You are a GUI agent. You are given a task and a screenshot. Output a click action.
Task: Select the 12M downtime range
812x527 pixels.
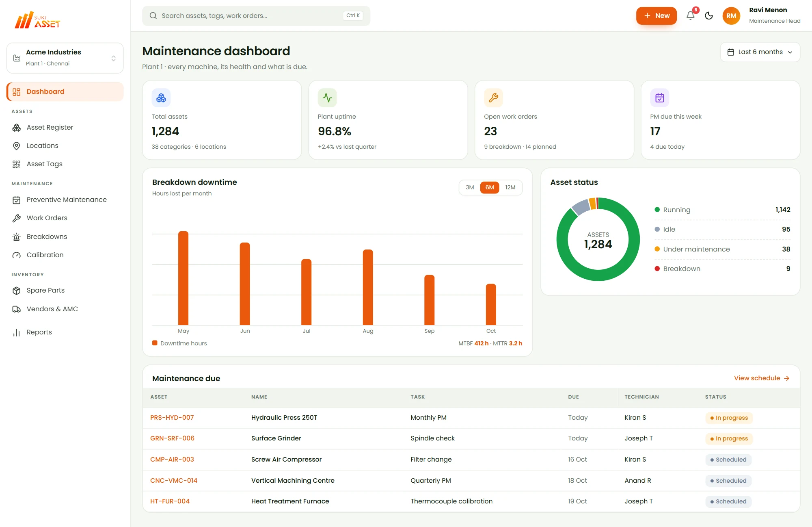(510, 187)
